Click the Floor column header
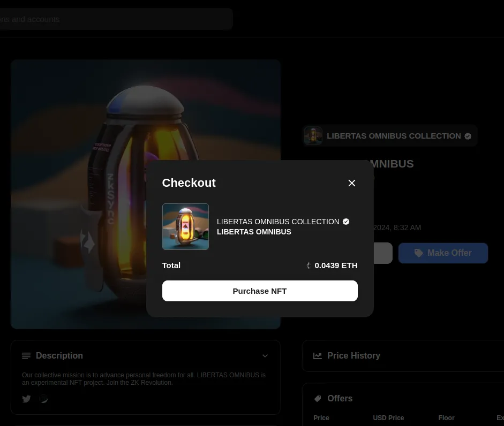 click(446, 417)
